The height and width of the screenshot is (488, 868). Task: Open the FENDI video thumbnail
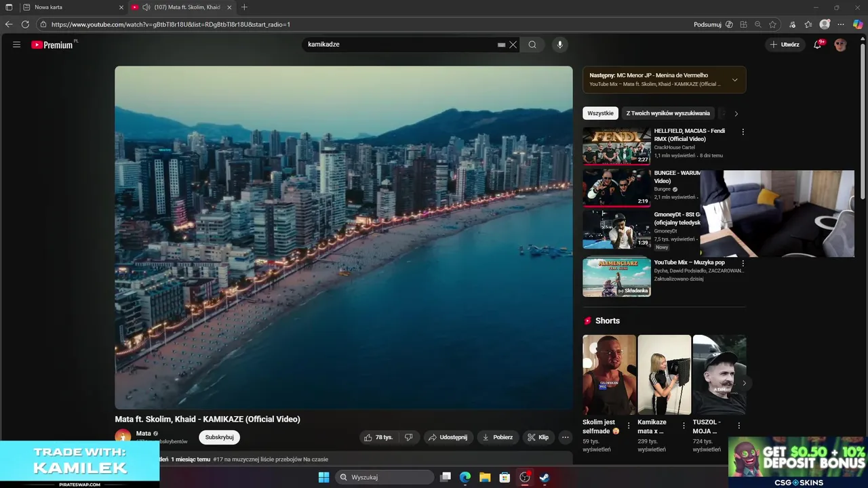click(616, 146)
